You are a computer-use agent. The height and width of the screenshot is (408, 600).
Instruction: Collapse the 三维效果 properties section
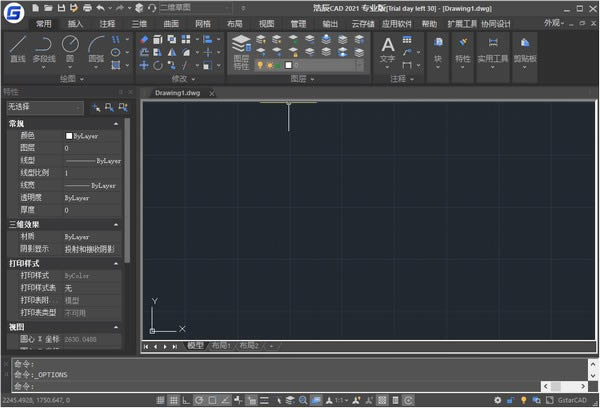(116, 224)
